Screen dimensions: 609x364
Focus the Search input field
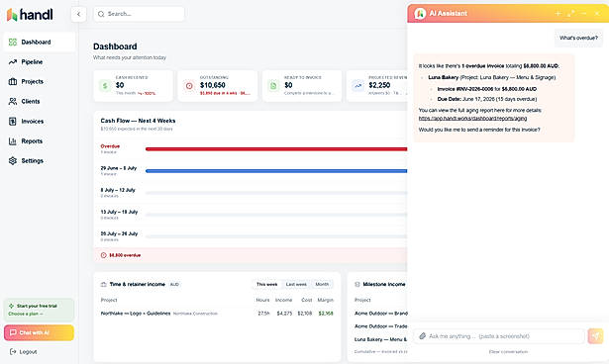click(x=139, y=14)
